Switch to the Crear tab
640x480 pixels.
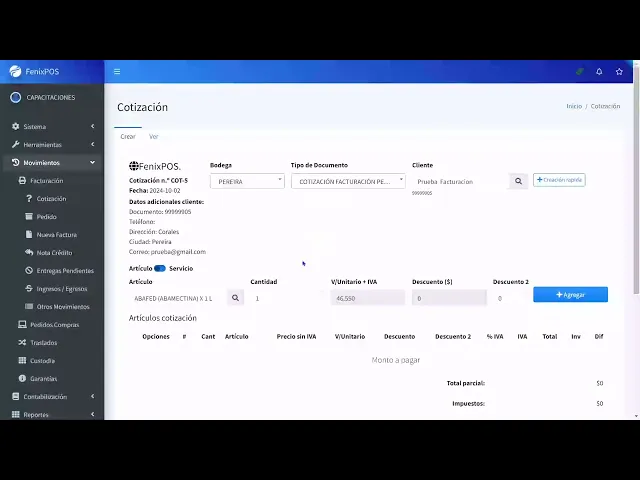(128, 136)
